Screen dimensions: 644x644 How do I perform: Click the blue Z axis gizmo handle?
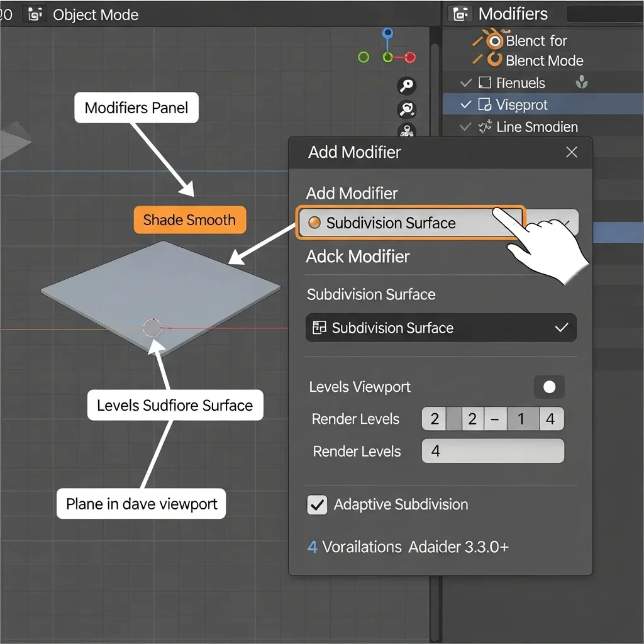pyautogui.click(x=387, y=33)
